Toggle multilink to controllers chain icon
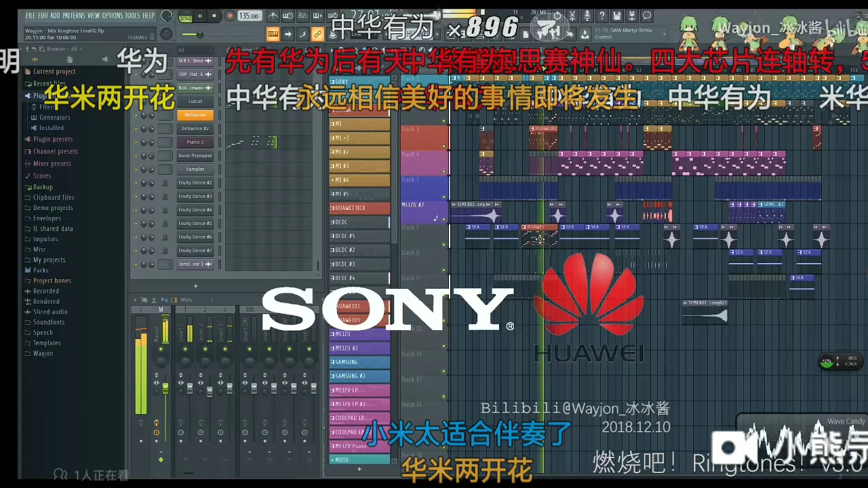Screen dimensions: 868x488 (x=317, y=33)
